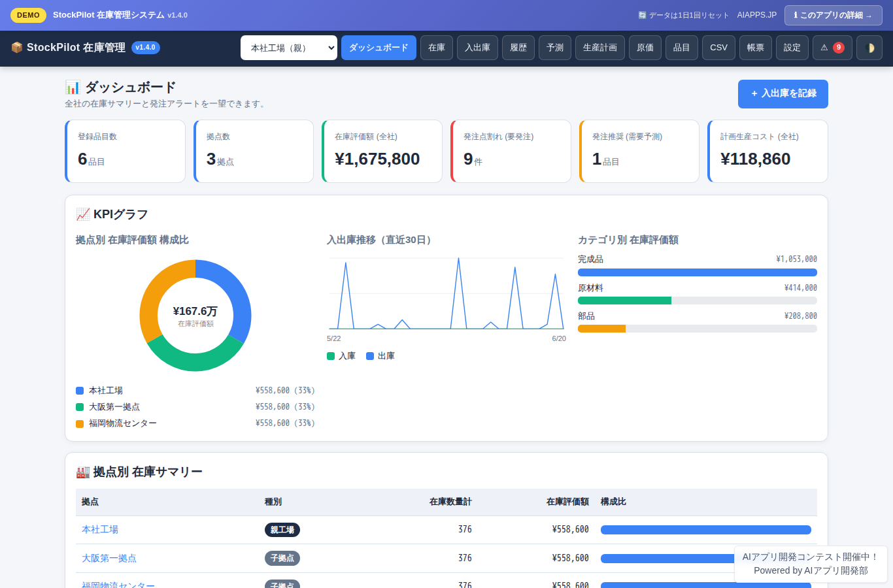This screenshot has width=893, height=588.
Task: Click the 親工場 badge in the 本社工場 row
Action: [x=282, y=530]
